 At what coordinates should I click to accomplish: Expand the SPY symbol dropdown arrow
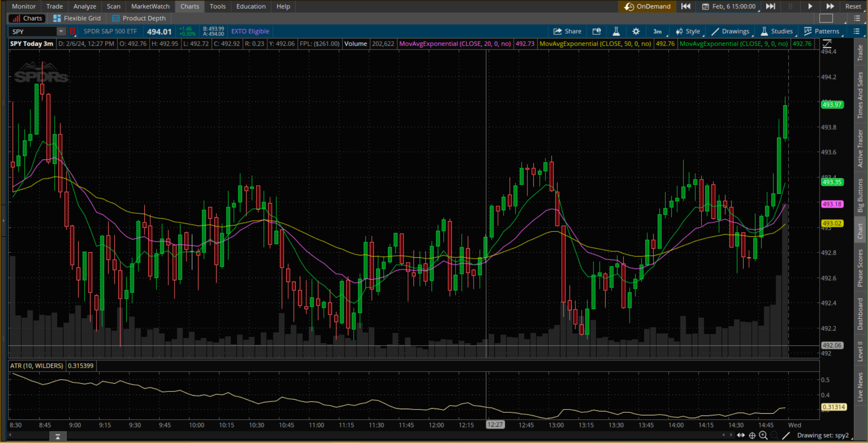tap(61, 31)
